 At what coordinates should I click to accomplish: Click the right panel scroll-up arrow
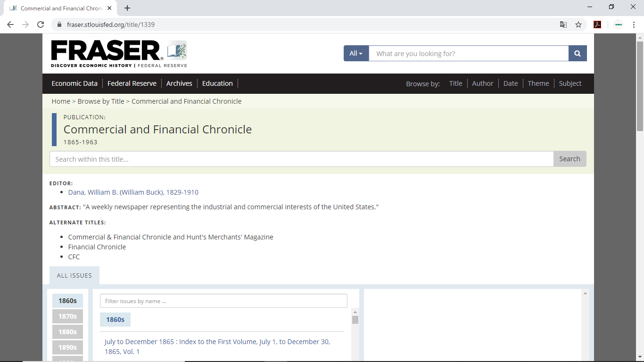(586, 293)
